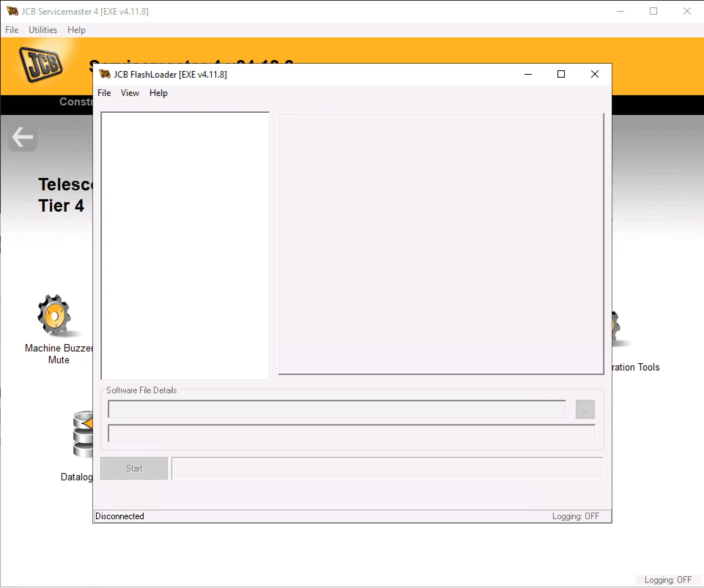
Task: Click the Datalog label in Servicemaster
Action: [x=77, y=477]
